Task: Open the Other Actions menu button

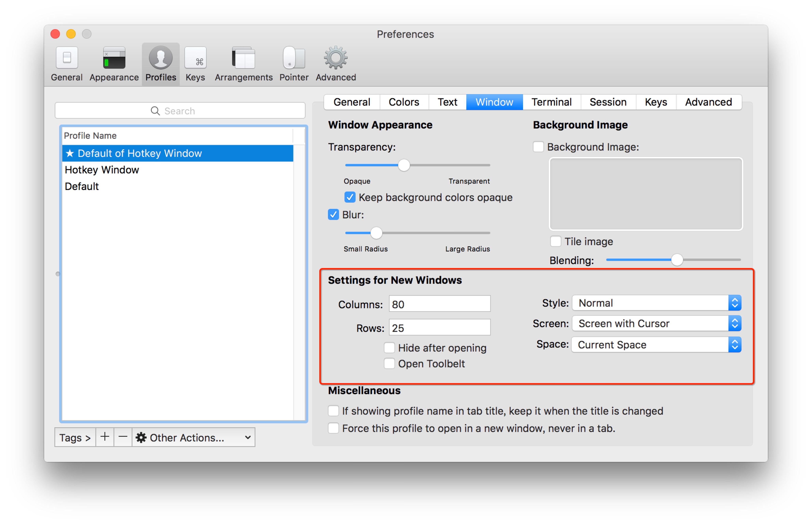Action: [193, 437]
